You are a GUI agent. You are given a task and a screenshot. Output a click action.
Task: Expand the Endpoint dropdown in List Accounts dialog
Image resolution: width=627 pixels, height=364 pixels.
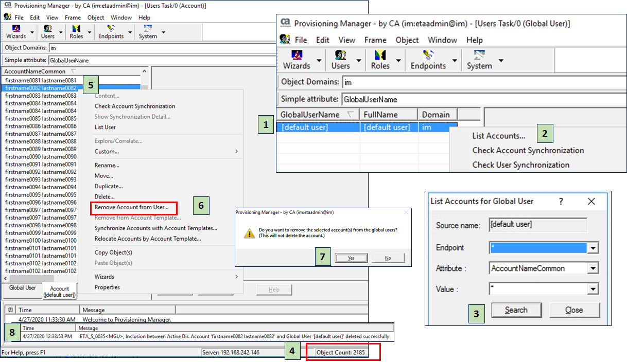(x=593, y=248)
